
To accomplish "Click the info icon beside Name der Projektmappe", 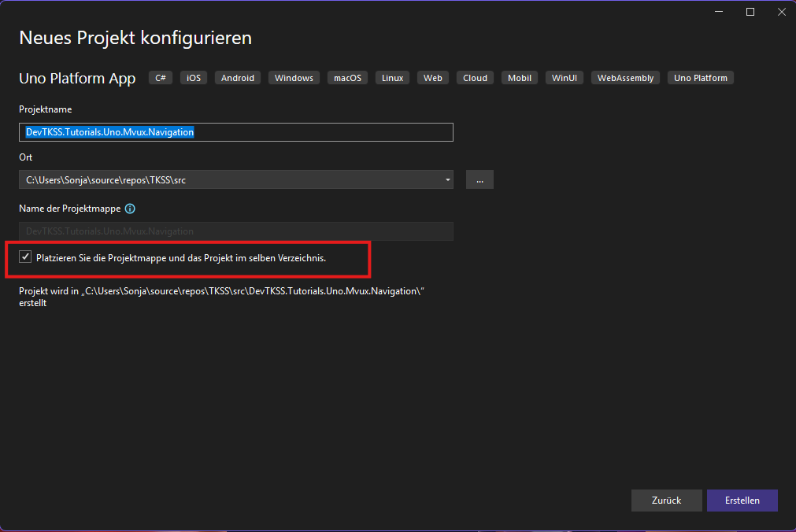I will (130, 209).
